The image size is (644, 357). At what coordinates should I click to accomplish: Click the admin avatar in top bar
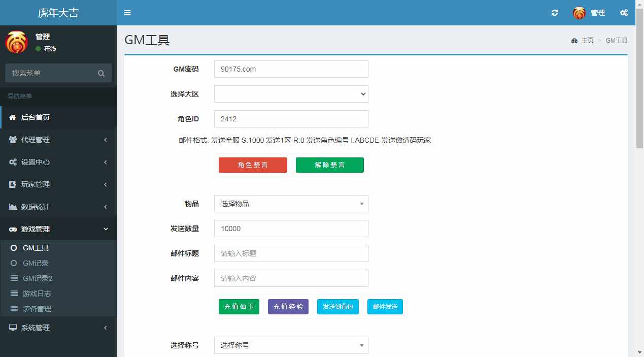tap(579, 13)
